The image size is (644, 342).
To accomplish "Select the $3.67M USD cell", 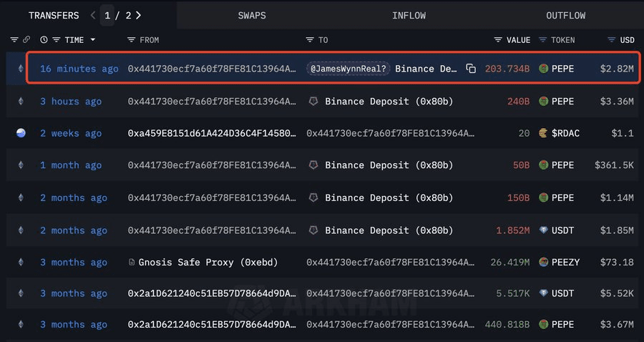I will 617,325.
